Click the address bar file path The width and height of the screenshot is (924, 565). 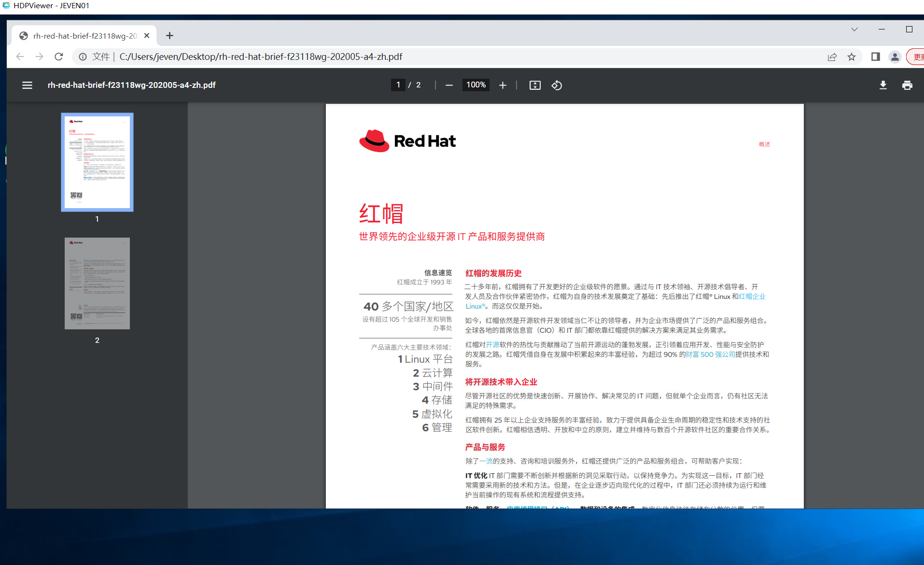[261, 56]
